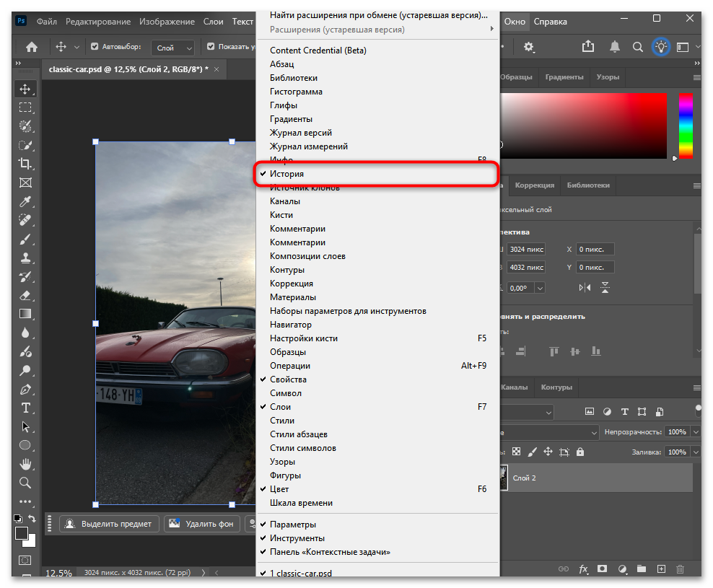The height and width of the screenshot is (588, 713).
Task: Select the Zoom magnifier tool
Action: [25, 483]
